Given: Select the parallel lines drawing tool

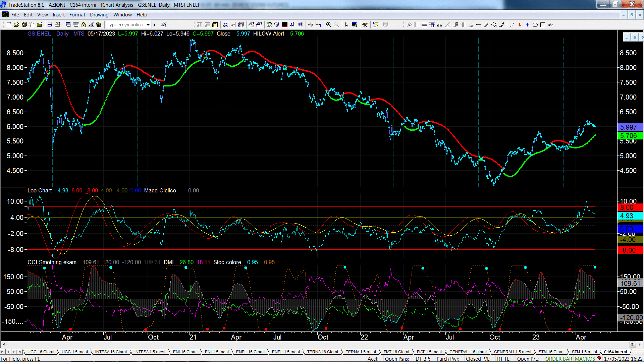Looking at the screenshot, I should [x=486, y=24].
